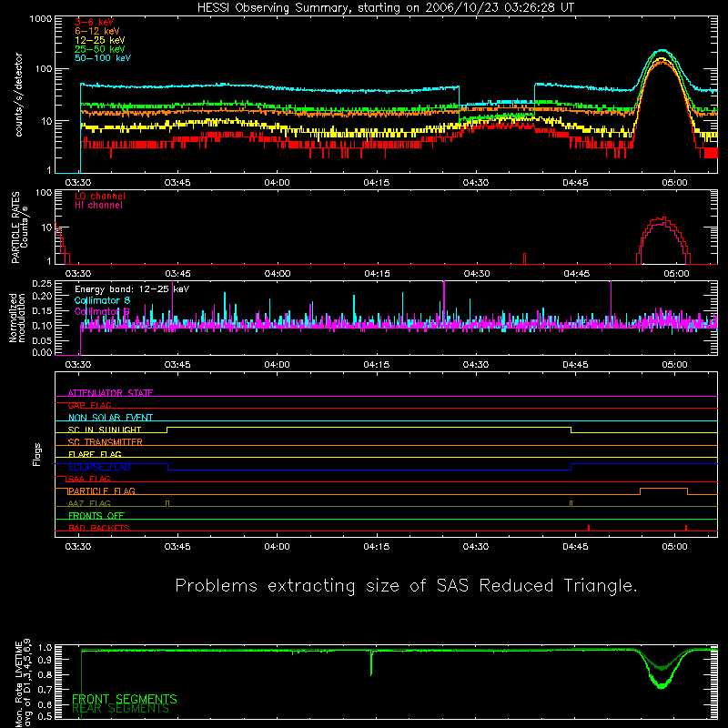728x728 pixels.
Task: Click the '04:15' tick label under the modulation plot
Action: point(377,365)
